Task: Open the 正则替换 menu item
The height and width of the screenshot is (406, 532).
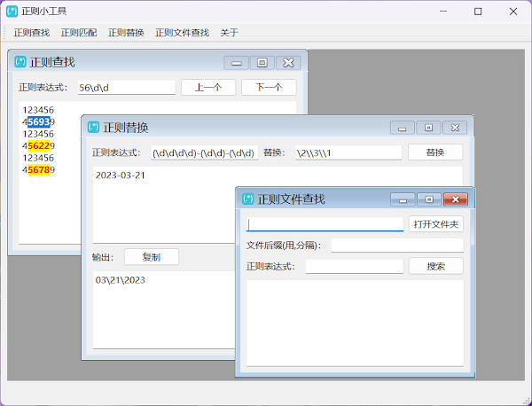Action: 126,33
